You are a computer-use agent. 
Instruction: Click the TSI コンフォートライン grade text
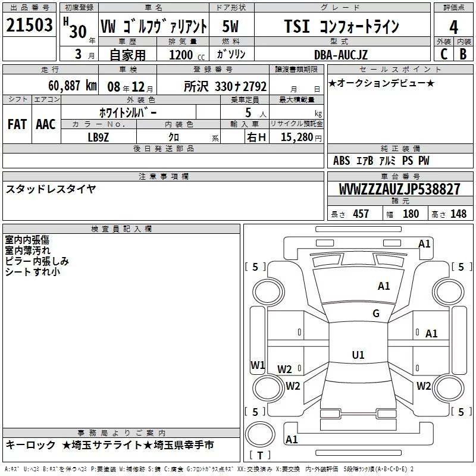(341, 27)
